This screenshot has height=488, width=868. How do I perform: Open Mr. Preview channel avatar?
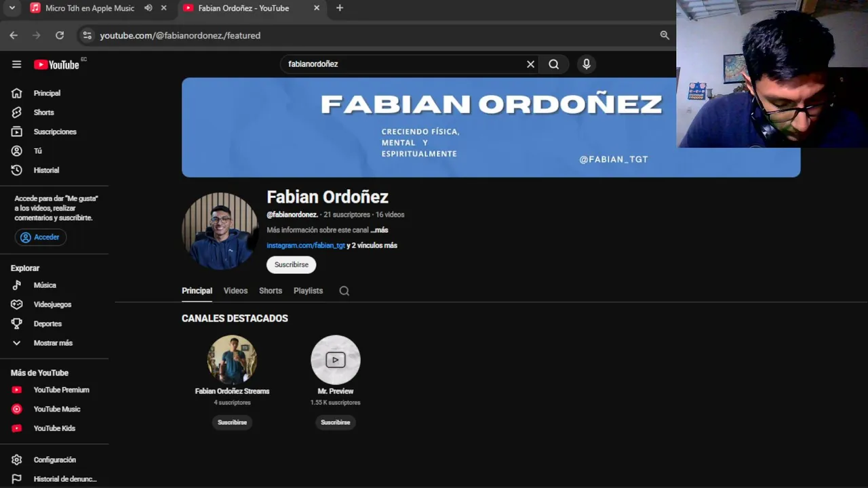336,360
